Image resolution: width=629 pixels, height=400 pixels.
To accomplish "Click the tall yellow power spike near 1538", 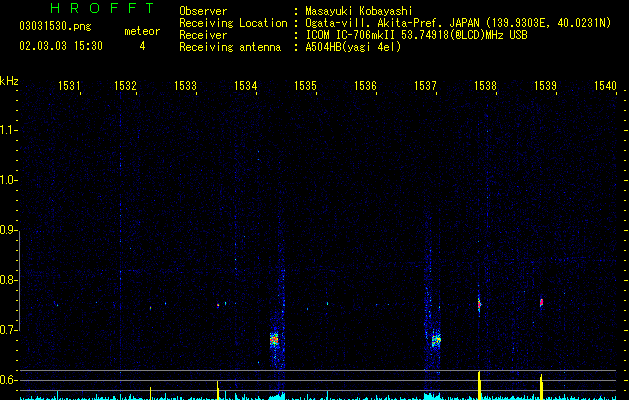I will pos(479,385).
